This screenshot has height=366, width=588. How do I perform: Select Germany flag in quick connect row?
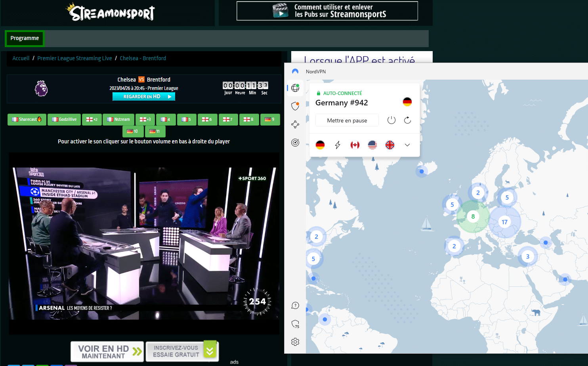tap(320, 145)
